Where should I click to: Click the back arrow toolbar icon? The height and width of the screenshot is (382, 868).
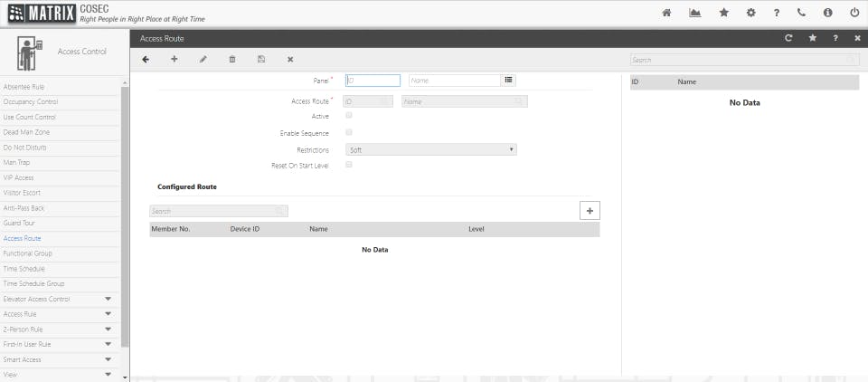pos(146,60)
